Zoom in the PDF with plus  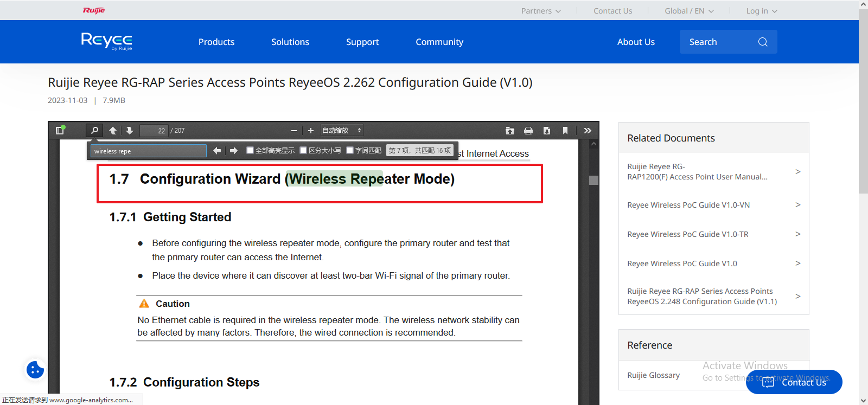pyautogui.click(x=311, y=131)
